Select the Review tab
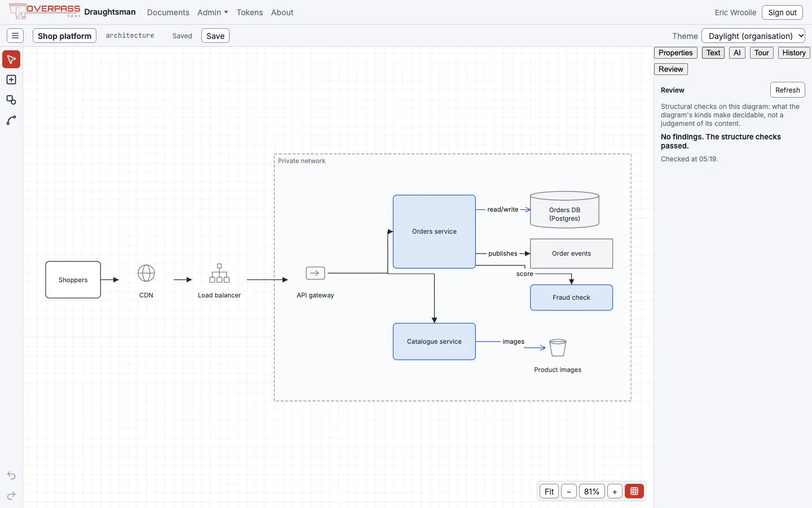Image resolution: width=812 pixels, height=508 pixels. pyautogui.click(x=671, y=69)
